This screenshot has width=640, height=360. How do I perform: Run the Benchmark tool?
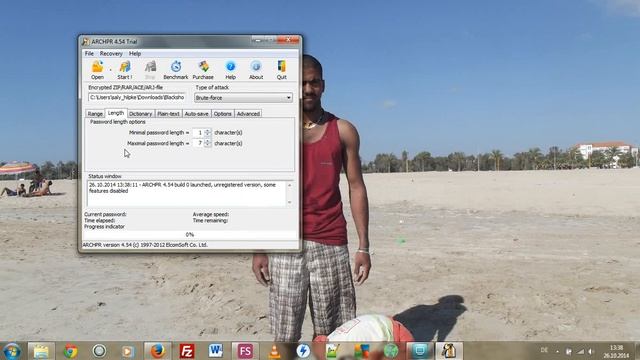[176, 70]
